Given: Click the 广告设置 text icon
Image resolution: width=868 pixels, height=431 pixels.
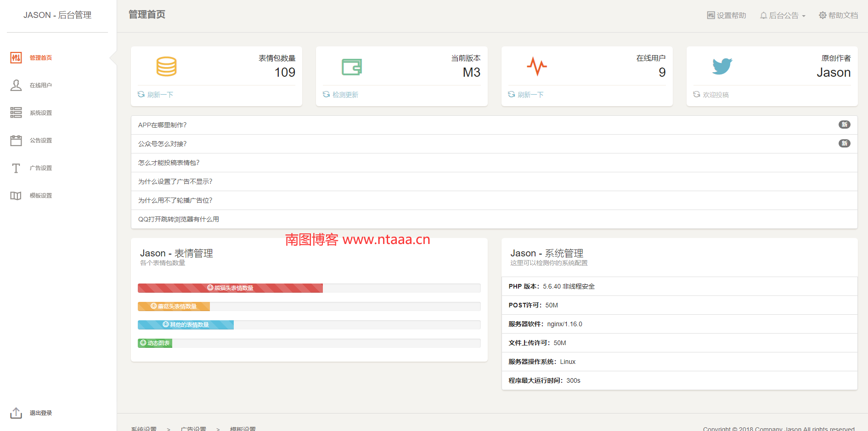Looking at the screenshot, I should [x=16, y=168].
